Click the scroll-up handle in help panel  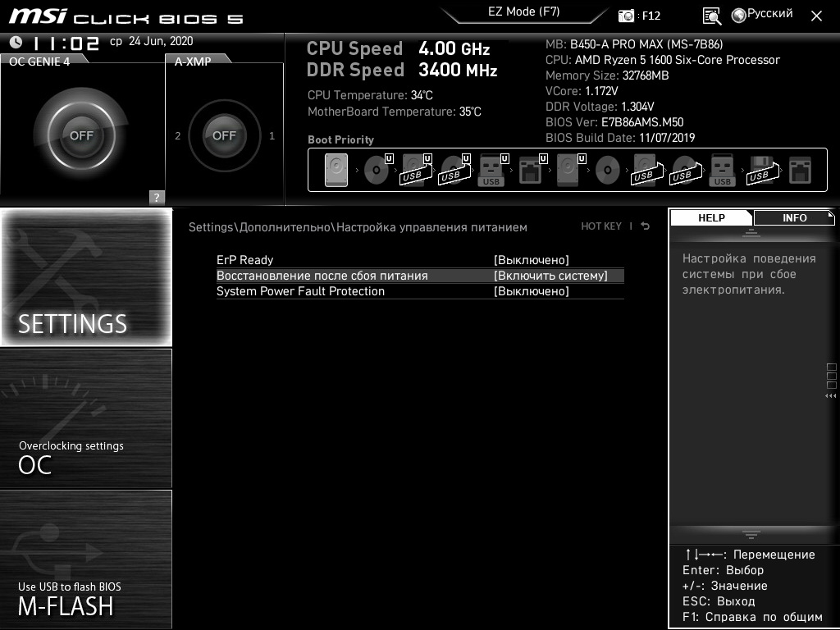pyautogui.click(x=751, y=232)
